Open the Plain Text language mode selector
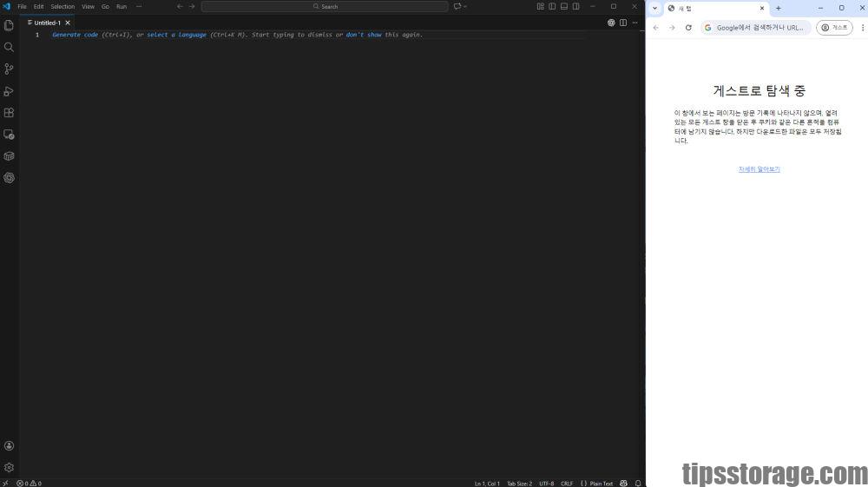The width and height of the screenshot is (868, 487). pos(601,483)
